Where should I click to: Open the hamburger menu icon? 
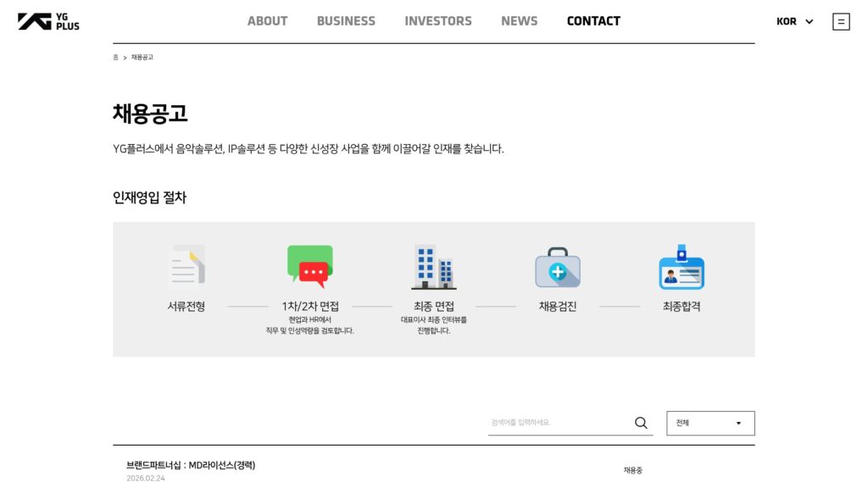(x=839, y=20)
